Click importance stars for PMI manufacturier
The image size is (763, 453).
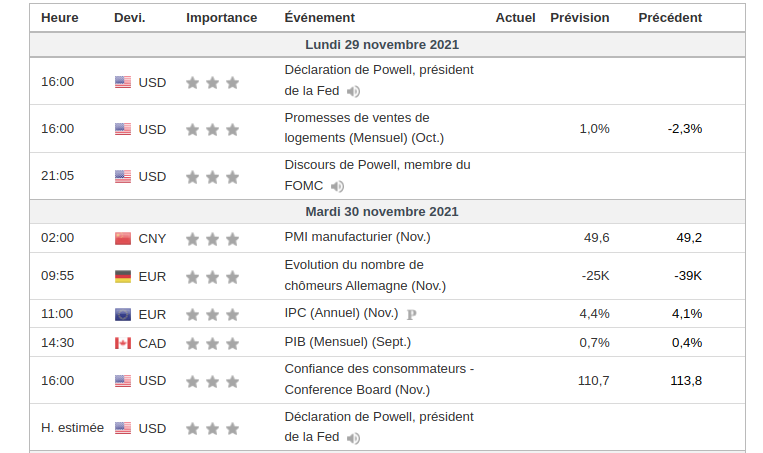click(x=212, y=239)
